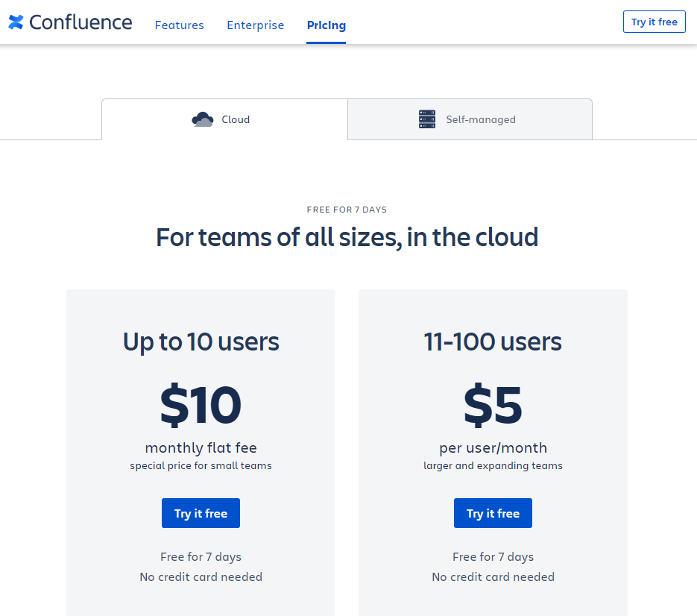Image resolution: width=697 pixels, height=616 pixels.
Task: Click the $10 monthly flat fee price
Action: [201, 405]
